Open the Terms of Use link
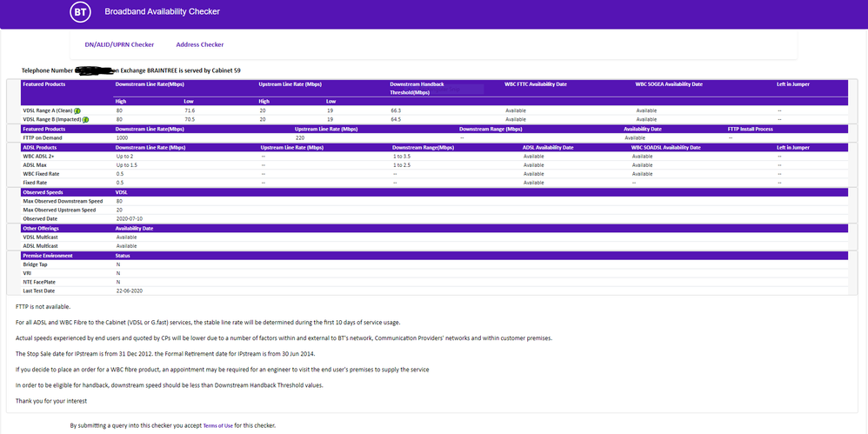868x434 pixels. [x=217, y=425]
